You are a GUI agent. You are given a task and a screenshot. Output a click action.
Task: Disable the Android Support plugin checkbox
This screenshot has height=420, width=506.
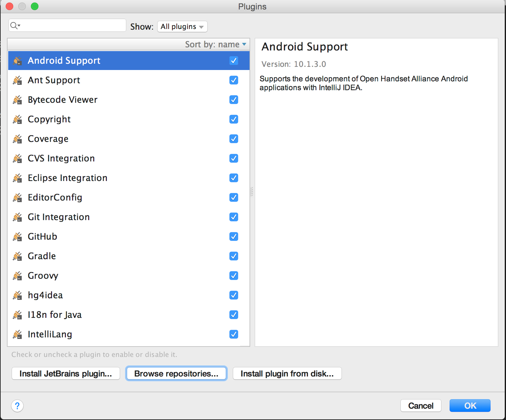pos(234,61)
